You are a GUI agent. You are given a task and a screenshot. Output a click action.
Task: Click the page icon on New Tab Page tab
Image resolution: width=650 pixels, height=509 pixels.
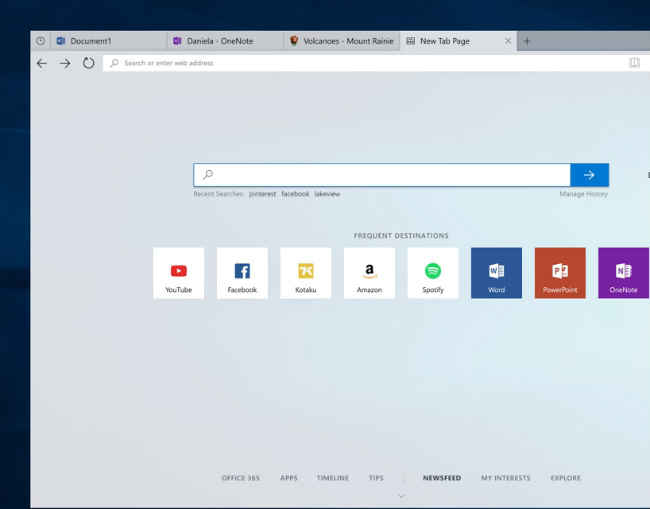click(x=411, y=41)
